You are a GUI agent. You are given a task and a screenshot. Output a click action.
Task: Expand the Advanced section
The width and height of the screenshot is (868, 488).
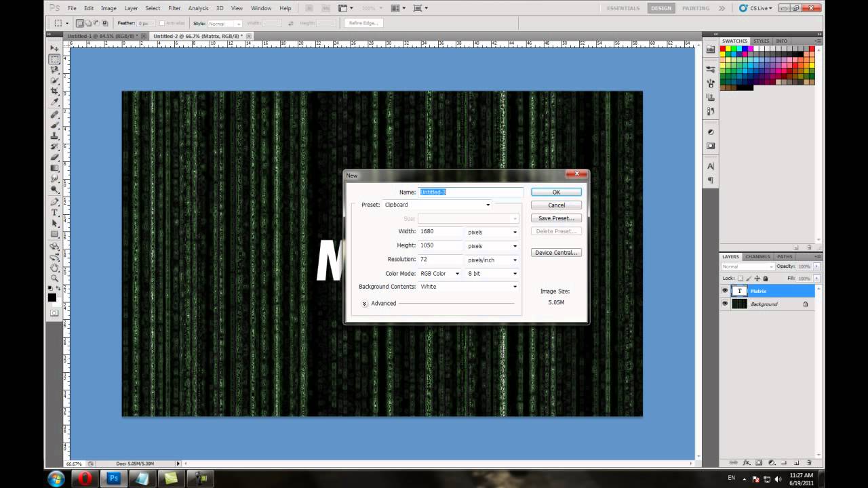365,304
